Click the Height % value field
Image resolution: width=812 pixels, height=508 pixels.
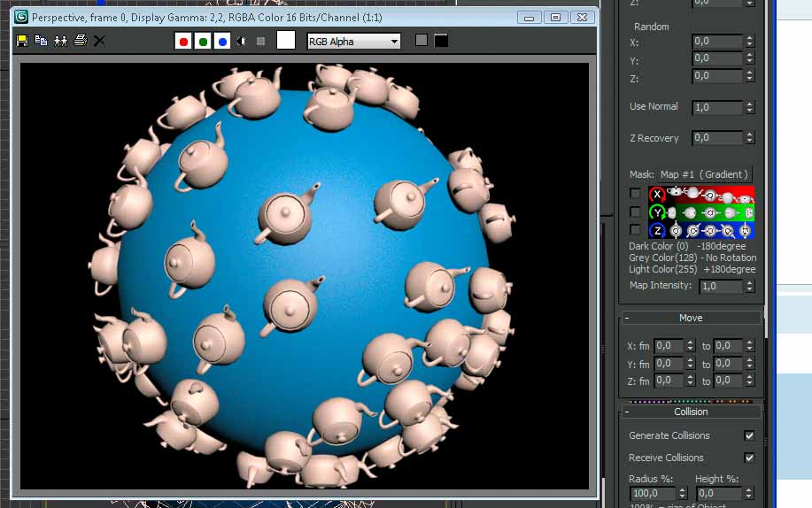(720, 494)
